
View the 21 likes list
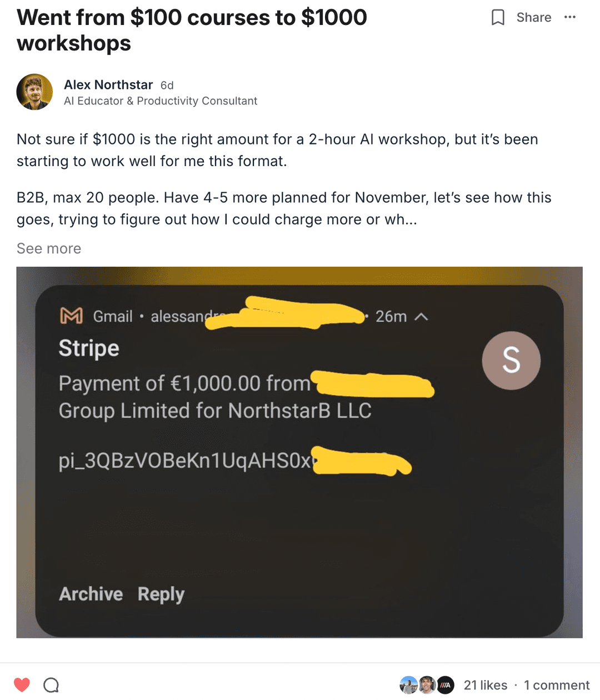click(485, 686)
